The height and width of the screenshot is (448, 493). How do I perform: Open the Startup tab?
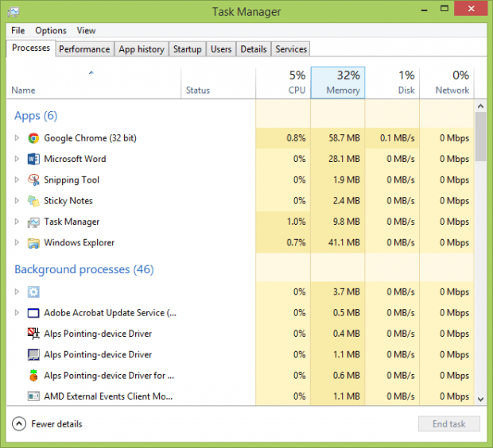(x=187, y=49)
